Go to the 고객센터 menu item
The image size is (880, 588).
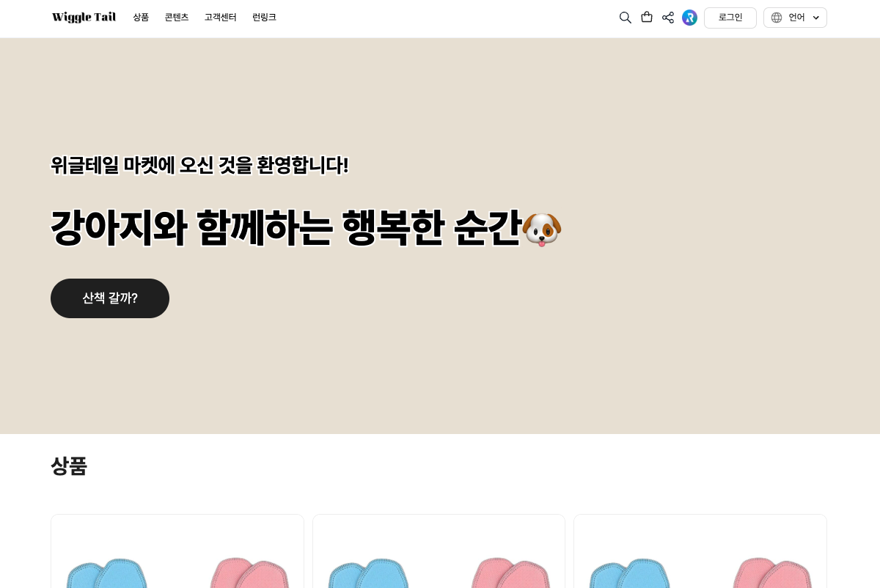pyautogui.click(x=220, y=18)
